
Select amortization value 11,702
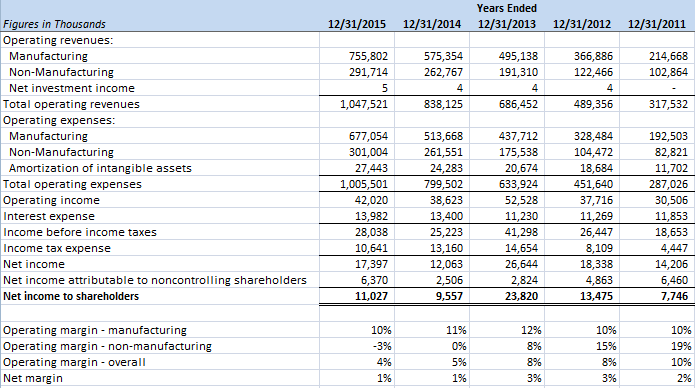[672, 168]
